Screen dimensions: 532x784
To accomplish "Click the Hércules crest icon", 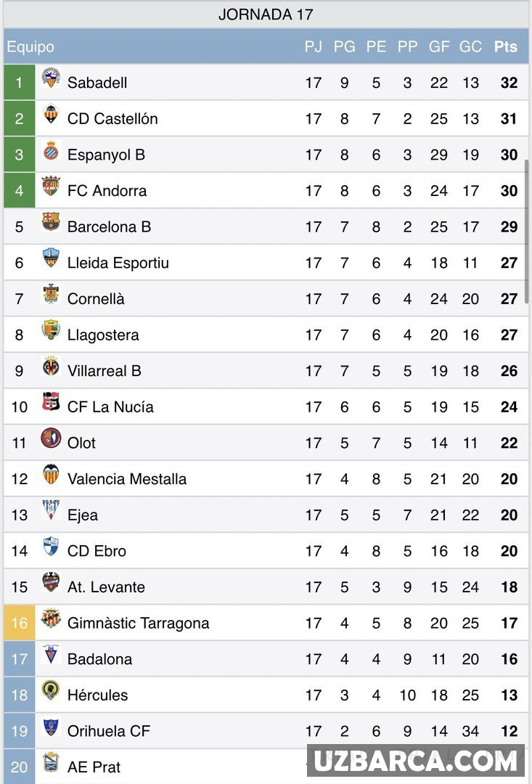I will pos(51,690).
